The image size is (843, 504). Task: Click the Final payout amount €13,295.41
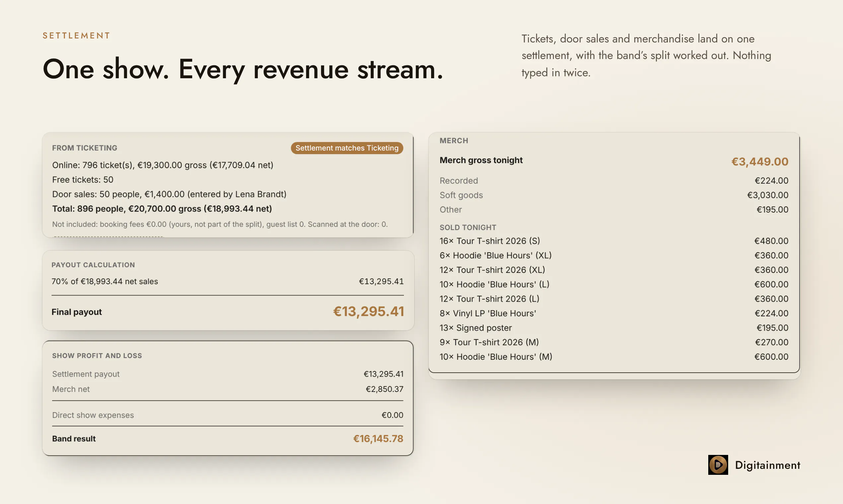coord(368,311)
